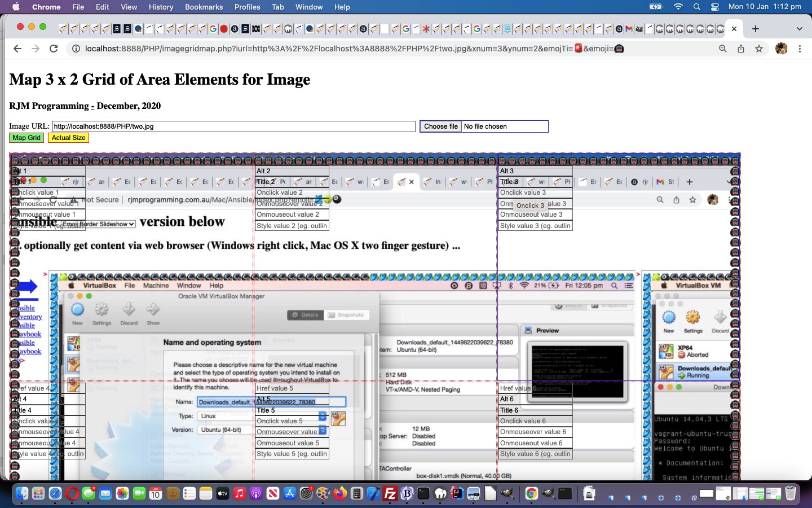
Task: Focus the Onclick value 2 field
Action: coord(292,192)
